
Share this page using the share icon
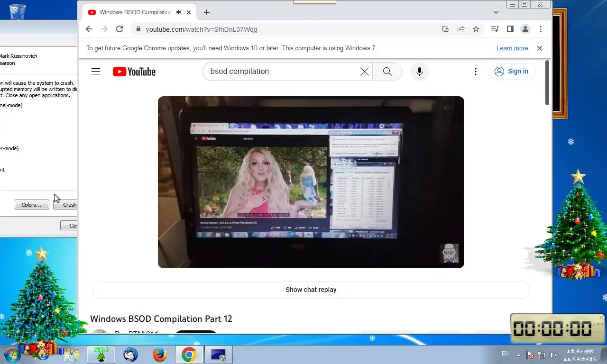[x=460, y=29]
